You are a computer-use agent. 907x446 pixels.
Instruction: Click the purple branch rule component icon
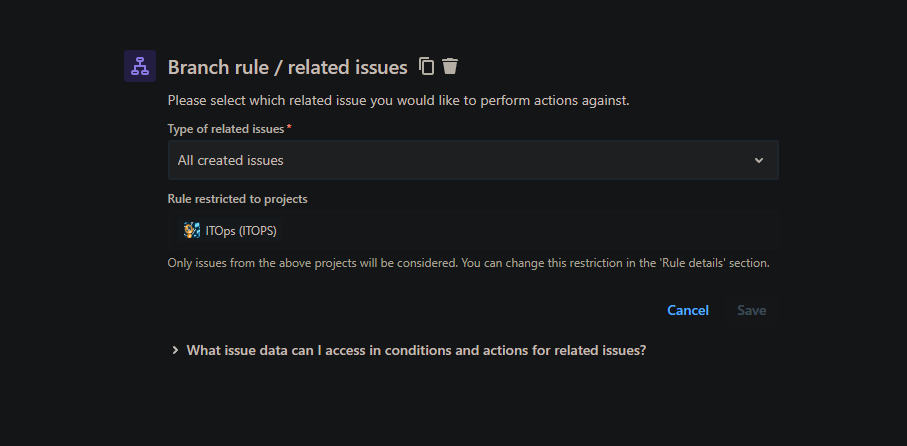point(140,66)
